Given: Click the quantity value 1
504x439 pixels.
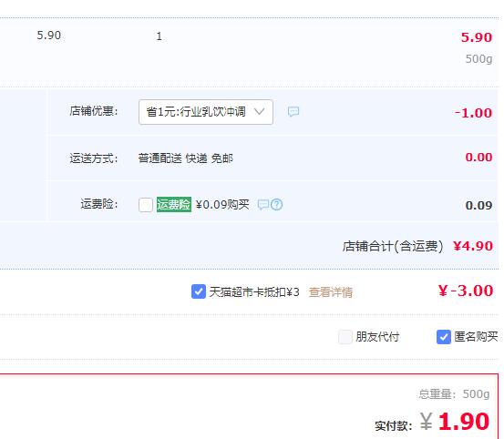Looking at the screenshot, I should coord(159,36).
